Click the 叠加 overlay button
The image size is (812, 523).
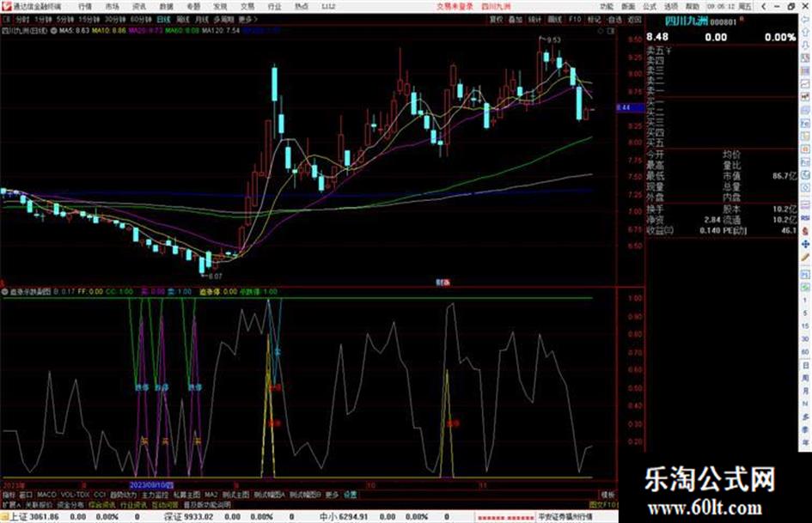click(x=516, y=19)
